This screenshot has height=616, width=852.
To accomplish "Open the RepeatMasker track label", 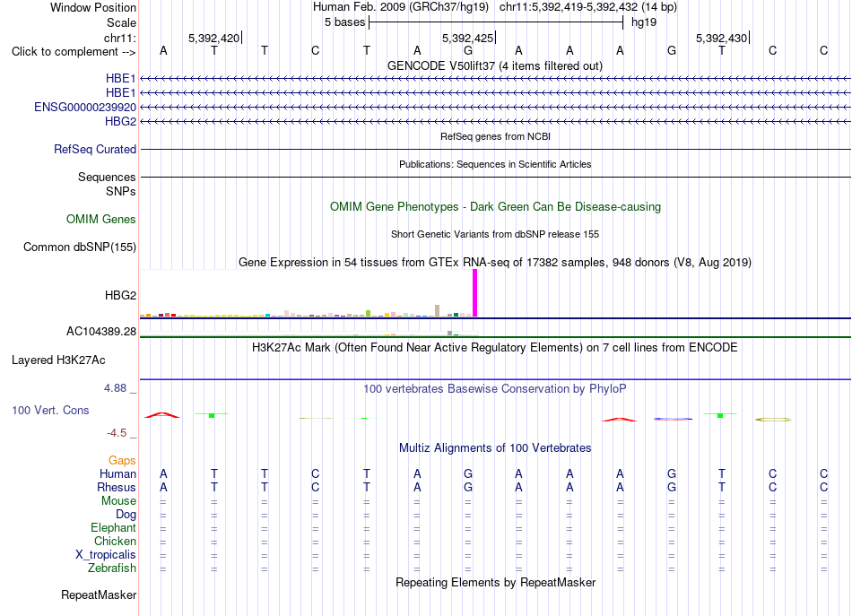I will tap(99, 594).
